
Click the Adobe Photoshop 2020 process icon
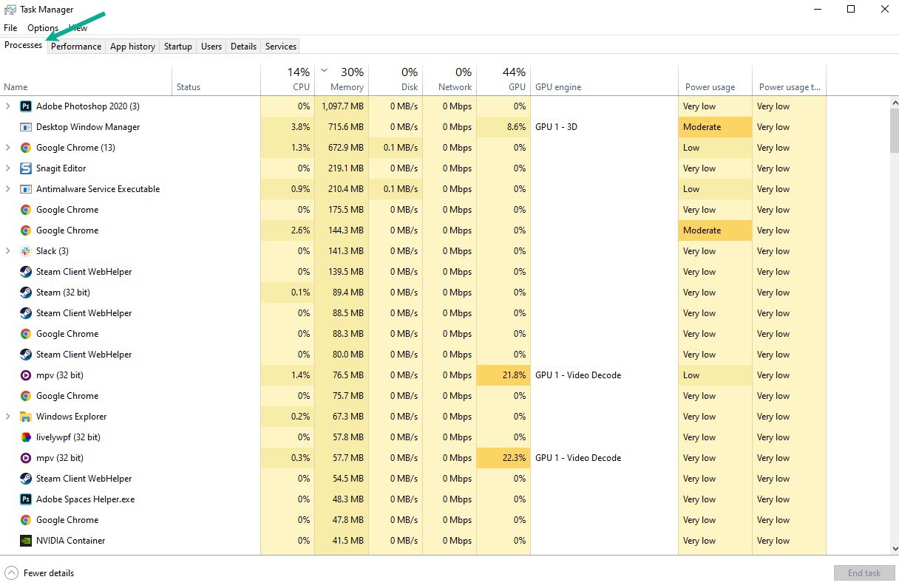pos(26,106)
